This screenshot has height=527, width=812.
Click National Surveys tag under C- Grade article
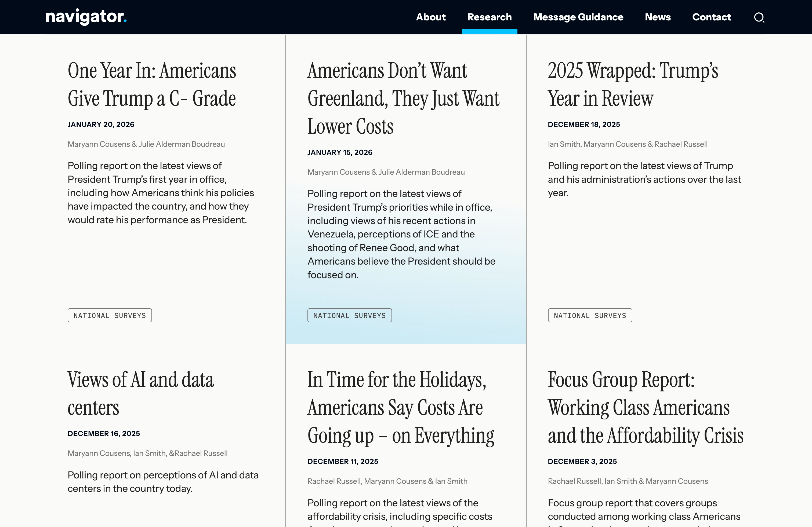pos(110,315)
